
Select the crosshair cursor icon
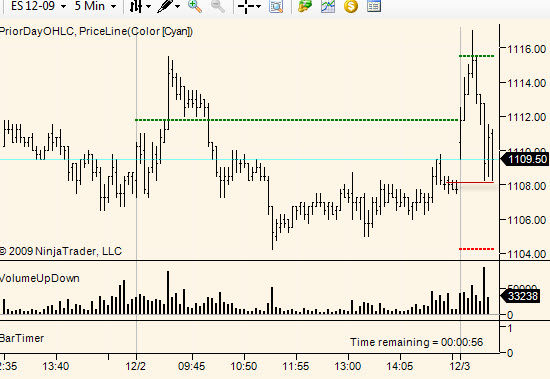click(246, 6)
